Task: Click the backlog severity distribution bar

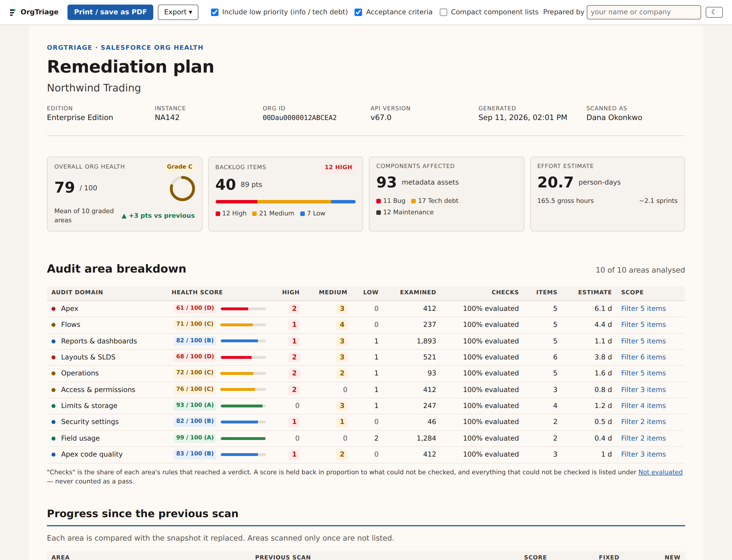Action: click(285, 202)
